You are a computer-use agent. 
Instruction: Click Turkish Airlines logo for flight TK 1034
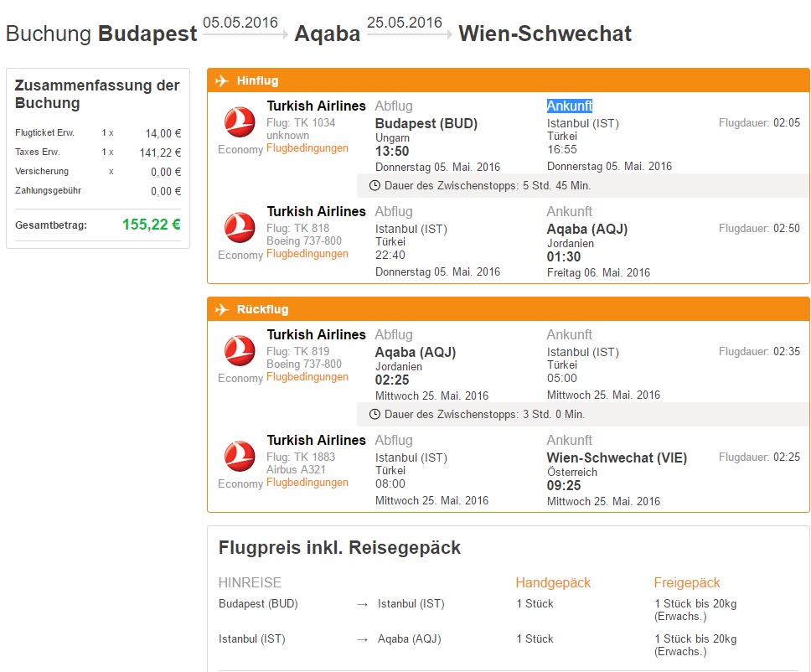240,121
